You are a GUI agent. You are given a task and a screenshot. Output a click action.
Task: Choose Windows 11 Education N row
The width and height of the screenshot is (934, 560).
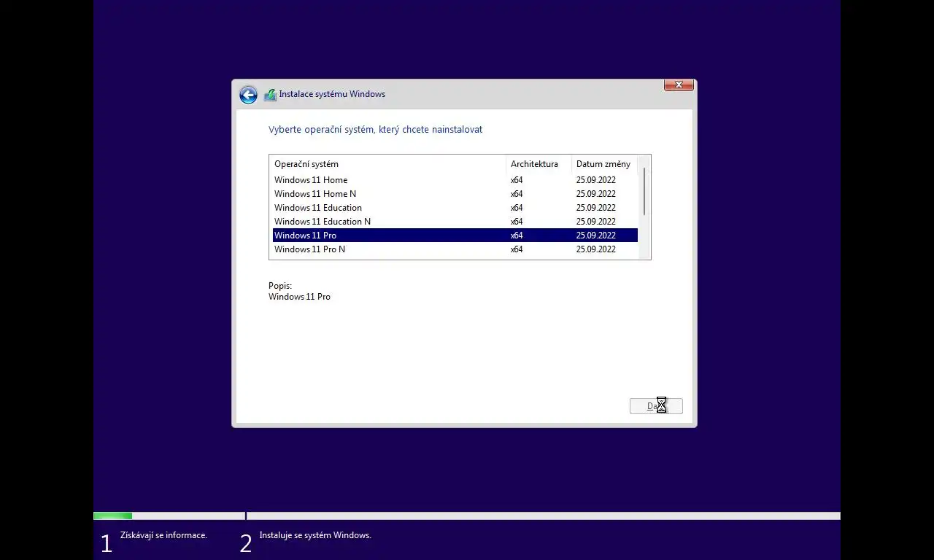point(455,222)
